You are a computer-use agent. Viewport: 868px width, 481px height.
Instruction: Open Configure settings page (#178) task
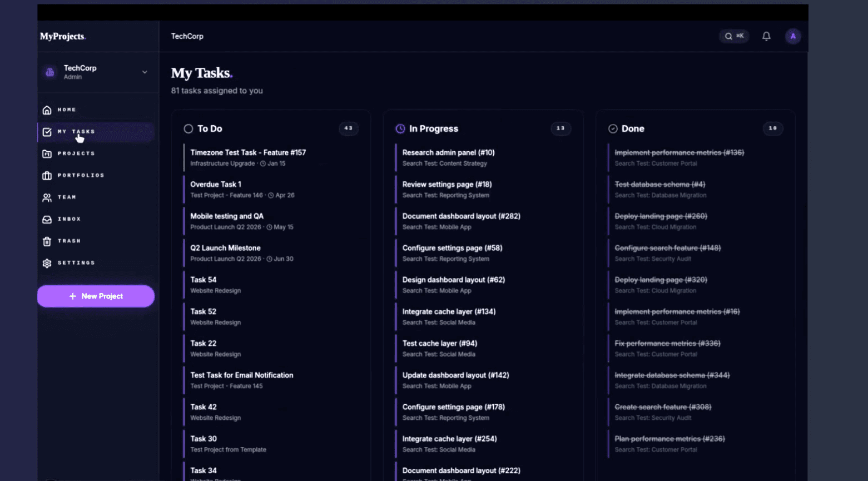click(x=483, y=412)
